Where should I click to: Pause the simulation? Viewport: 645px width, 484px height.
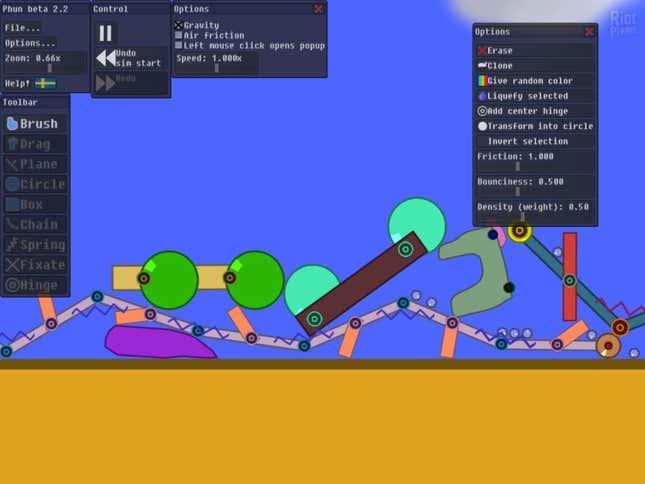105,33
